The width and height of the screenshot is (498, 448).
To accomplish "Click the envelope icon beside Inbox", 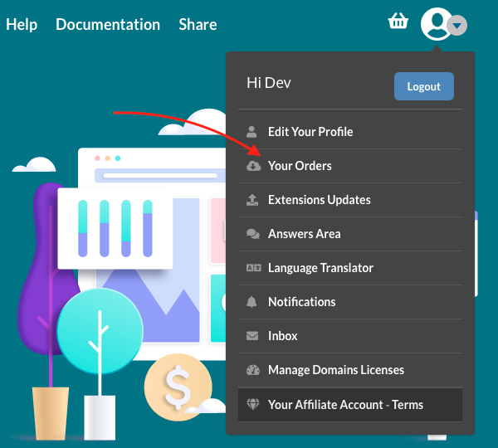I will point(252,336).
